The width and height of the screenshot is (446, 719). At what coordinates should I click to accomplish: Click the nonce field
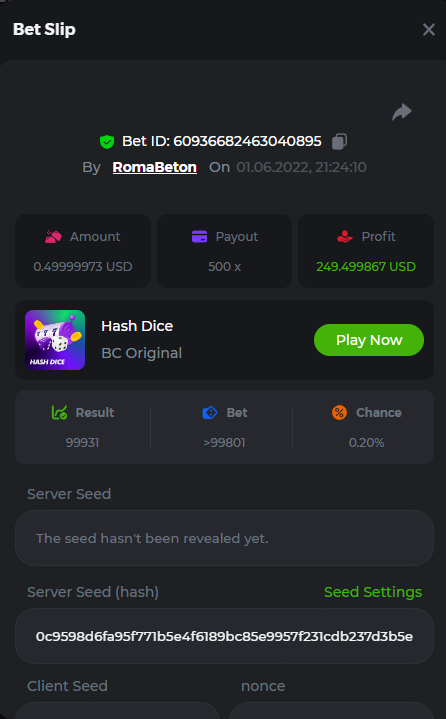331,711
